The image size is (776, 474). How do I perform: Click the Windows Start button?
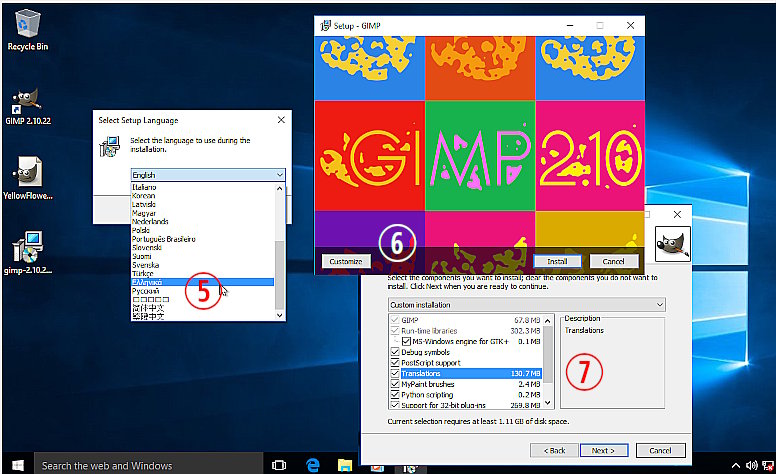(x=17, y=465)
